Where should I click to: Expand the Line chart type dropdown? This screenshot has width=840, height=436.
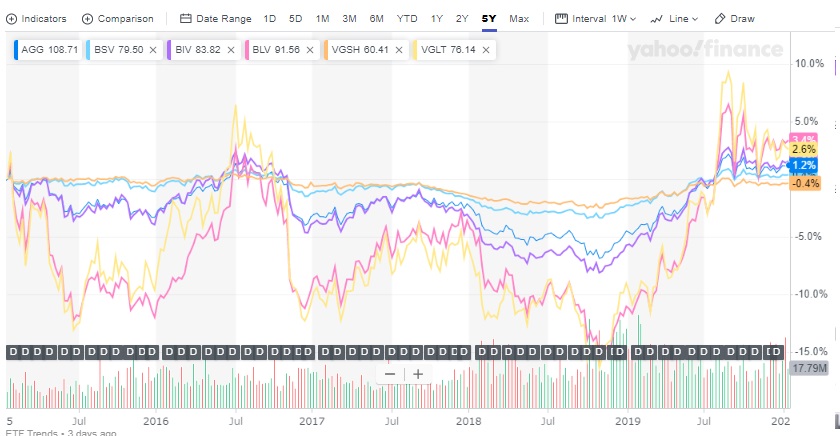point(684,19)
